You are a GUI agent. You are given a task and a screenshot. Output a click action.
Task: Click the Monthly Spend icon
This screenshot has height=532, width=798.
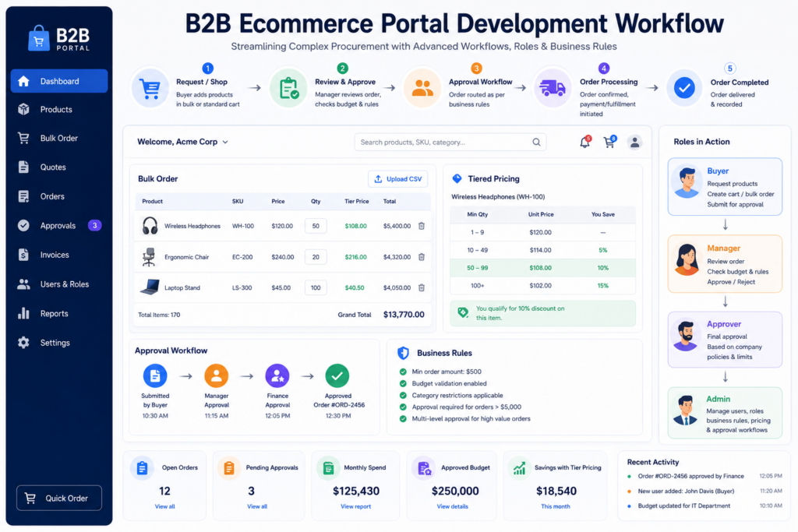point(328,468)
